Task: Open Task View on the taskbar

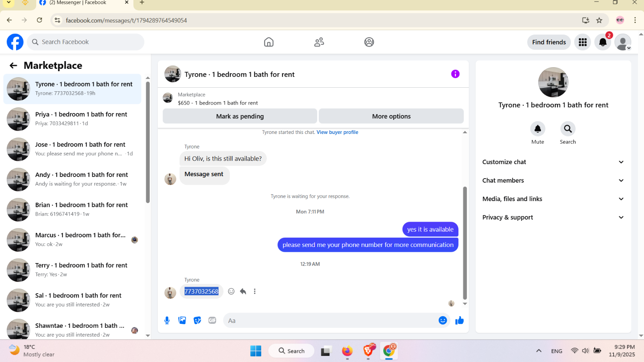Action: 326,351
